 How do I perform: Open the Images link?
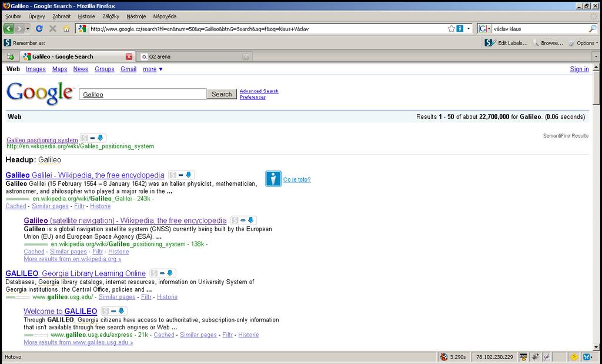(36, 69)
